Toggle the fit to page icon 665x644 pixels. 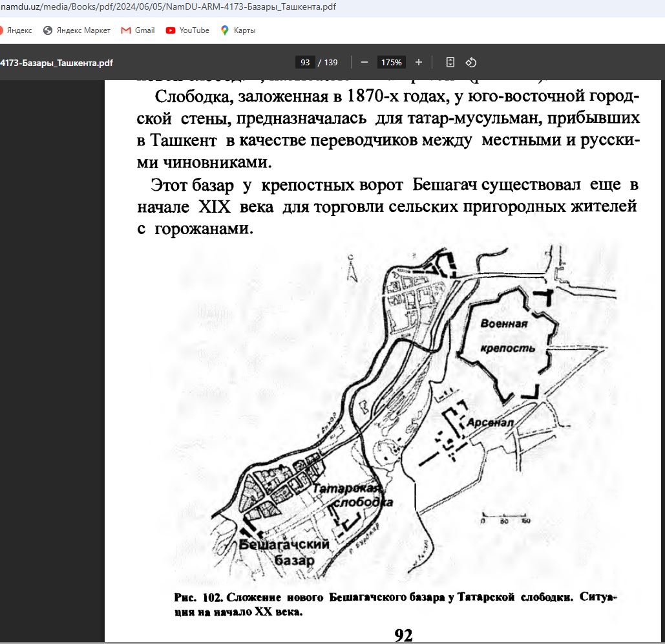coord(450,62)
